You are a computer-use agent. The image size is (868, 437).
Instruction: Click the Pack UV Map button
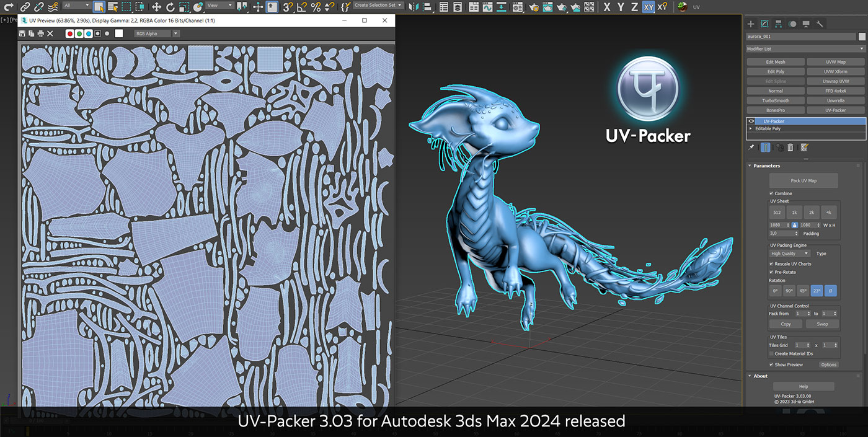[x=804, y=180]
